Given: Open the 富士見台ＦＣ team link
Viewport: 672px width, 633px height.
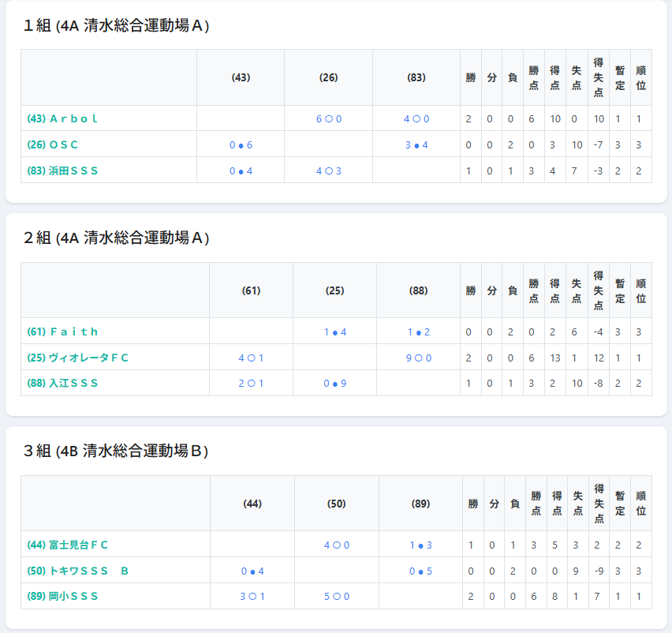Looking at the screenshot, I should pos(67,545).
